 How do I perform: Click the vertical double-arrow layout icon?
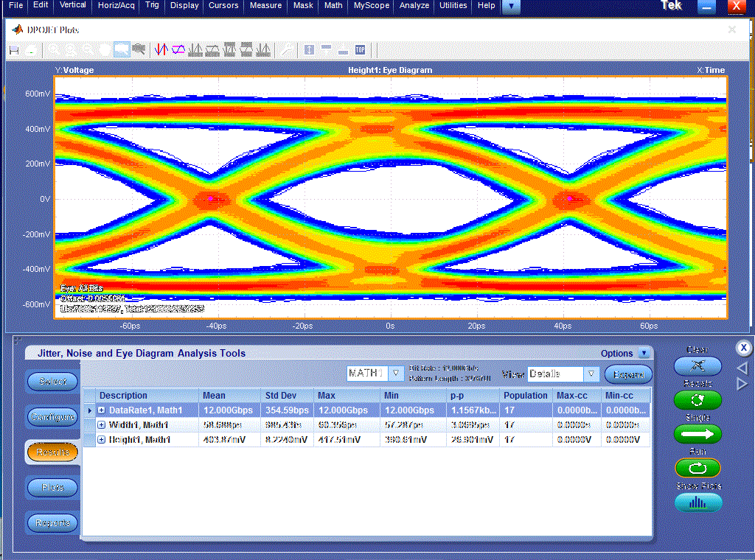(309, 49)
